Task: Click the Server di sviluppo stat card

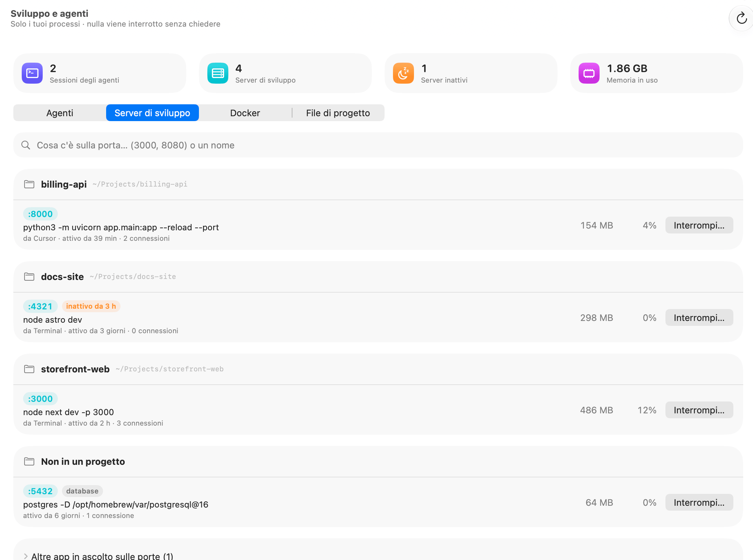Action: click(285, 73)
